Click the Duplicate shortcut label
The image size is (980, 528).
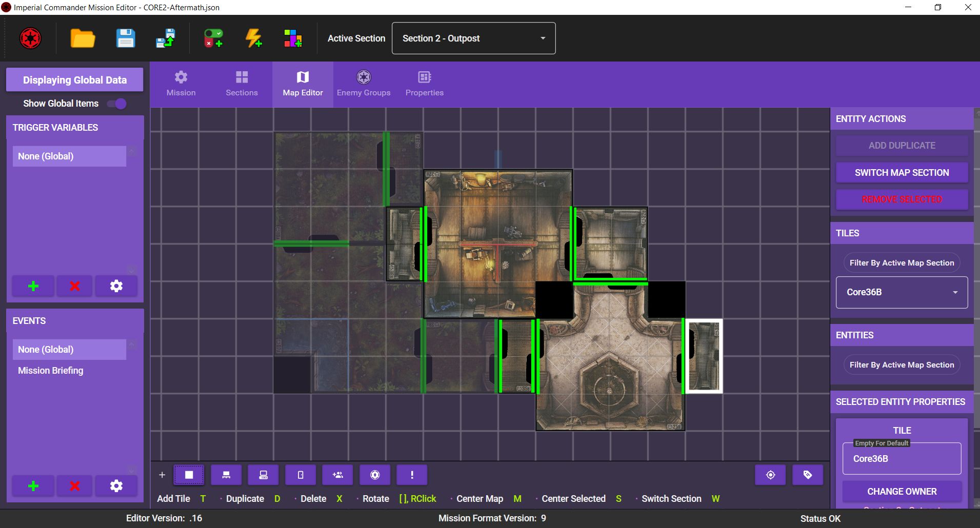(245, 499)
